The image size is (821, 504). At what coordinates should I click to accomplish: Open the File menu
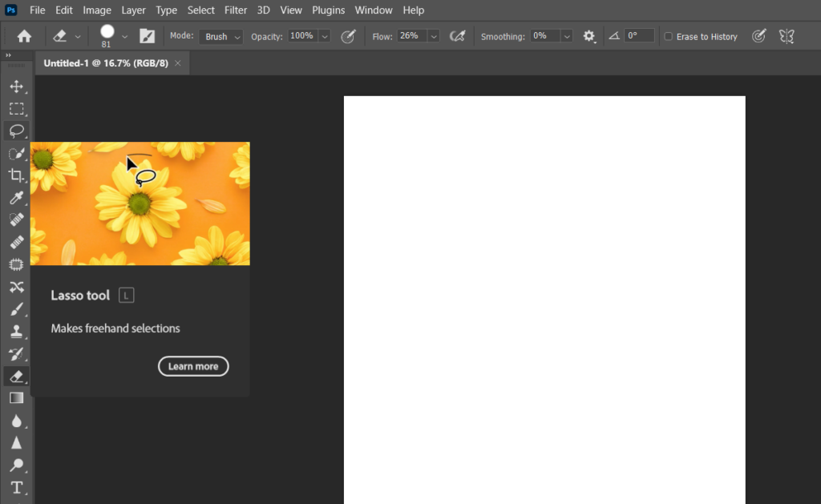37,10
